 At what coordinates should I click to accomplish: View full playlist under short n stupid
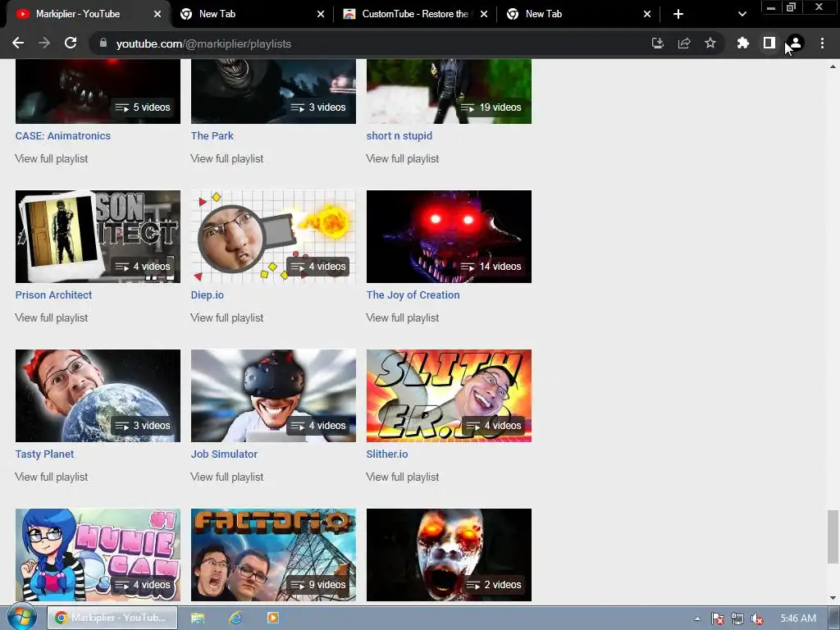tap(402, 158)
